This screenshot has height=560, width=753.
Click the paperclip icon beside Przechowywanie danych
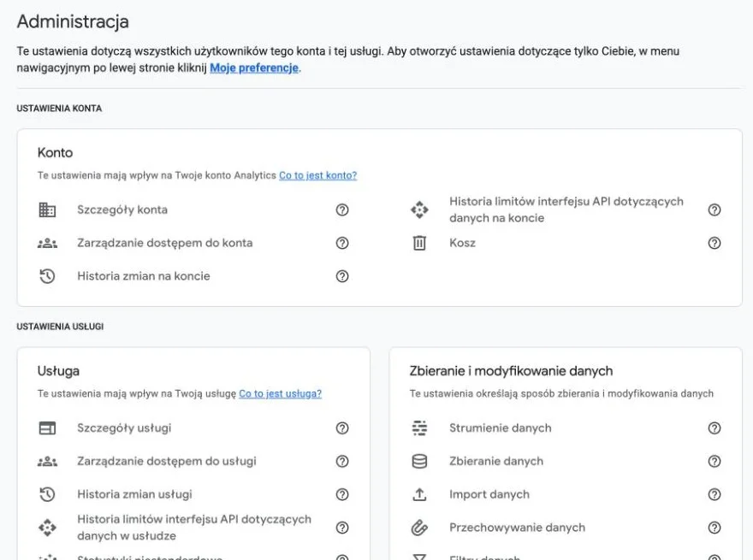click(x=419, y=528)
